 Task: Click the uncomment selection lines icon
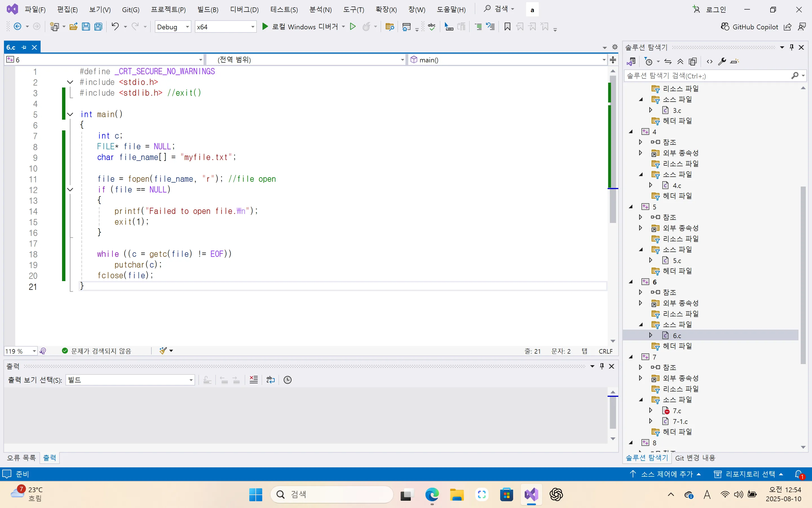pyautogui.click(x=491, y=27)
